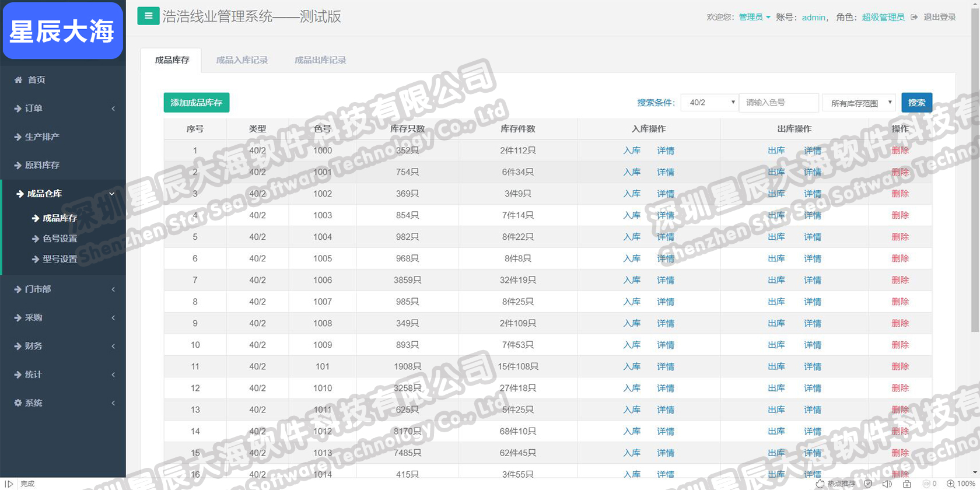Open the 所有库存范围 dropdown
The height and width of the screenshot is (490, 980).
[859, 103]
